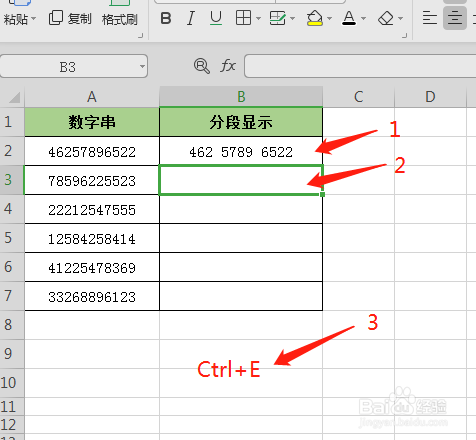Apply the yellow fill color
The width and height of the screenshot is (476, 440).
(x=314, y=18)
